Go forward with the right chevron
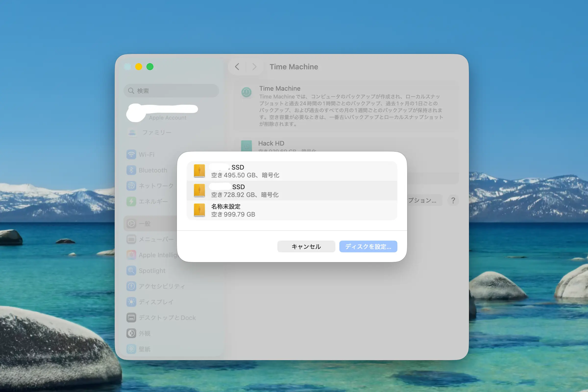 pyautogui.click(x=254, y=67)
